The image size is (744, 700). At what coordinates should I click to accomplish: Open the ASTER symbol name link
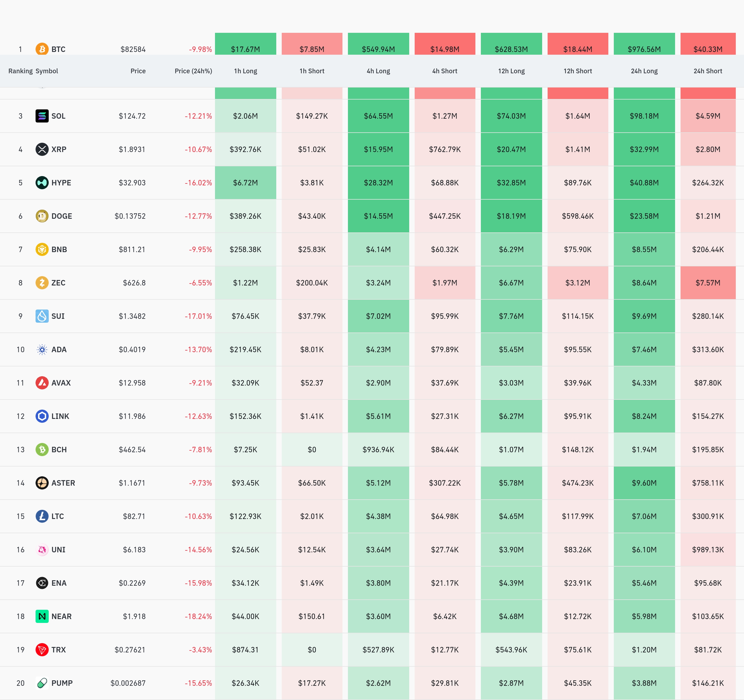coord(63,483)
